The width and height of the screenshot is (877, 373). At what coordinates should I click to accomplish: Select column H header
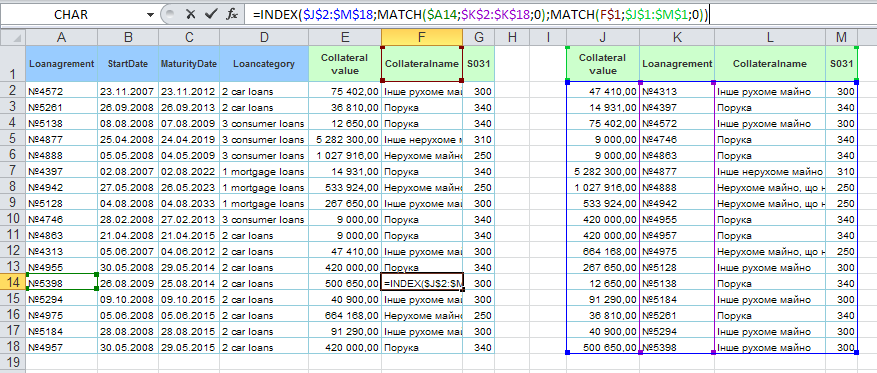tap(512, 37)
